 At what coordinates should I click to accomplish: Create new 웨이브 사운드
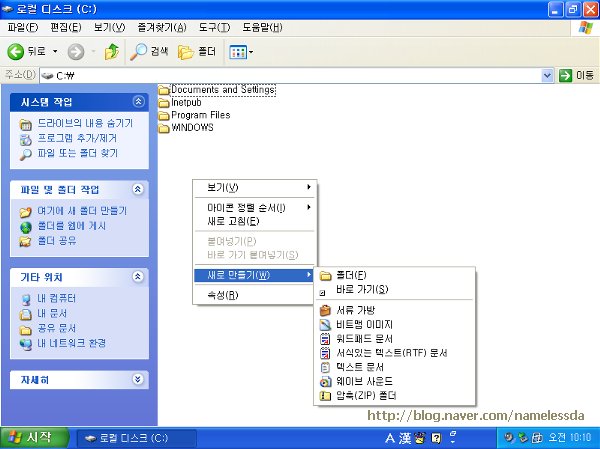point(394,381)
